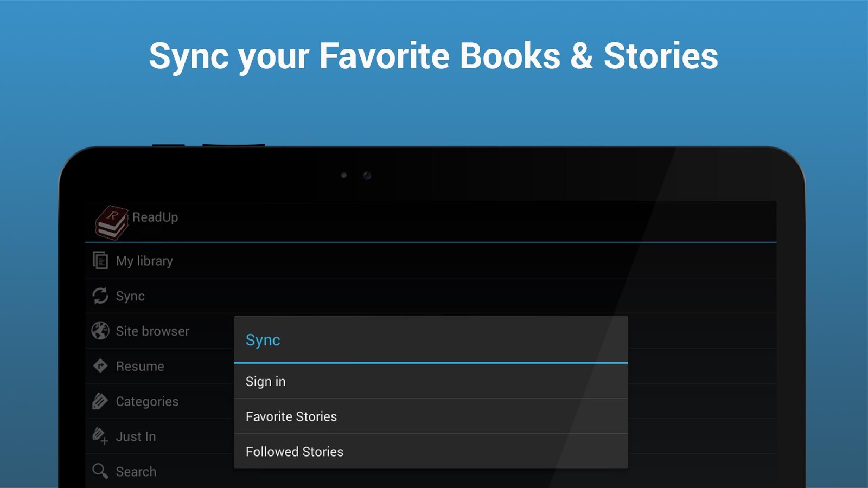Screen dimensions: 868x488
Task: Click the Just In pencil-plus icon
Action: click(100, 436)
